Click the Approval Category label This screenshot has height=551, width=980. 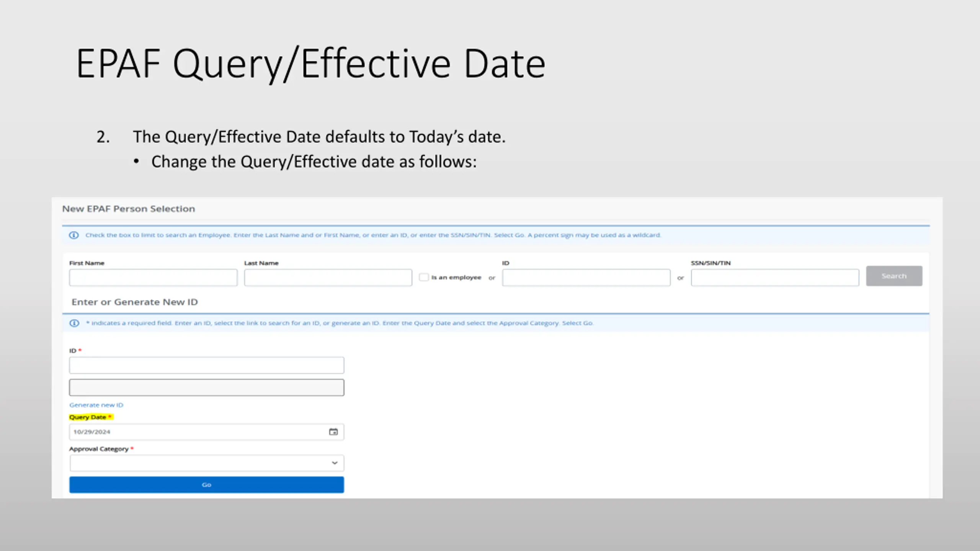(99, 449)
